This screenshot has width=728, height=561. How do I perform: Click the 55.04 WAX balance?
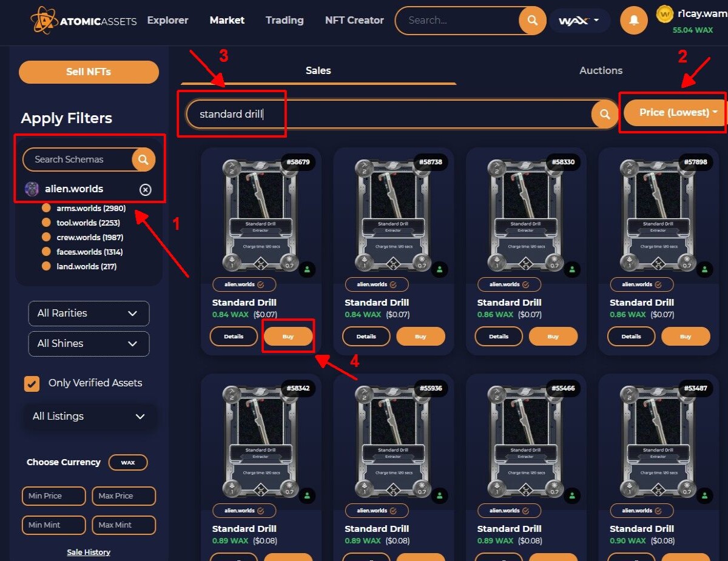[693, 30]
